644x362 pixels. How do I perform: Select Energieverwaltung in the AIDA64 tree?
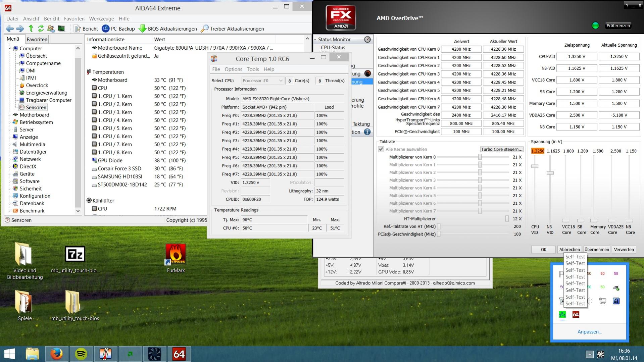47,93
